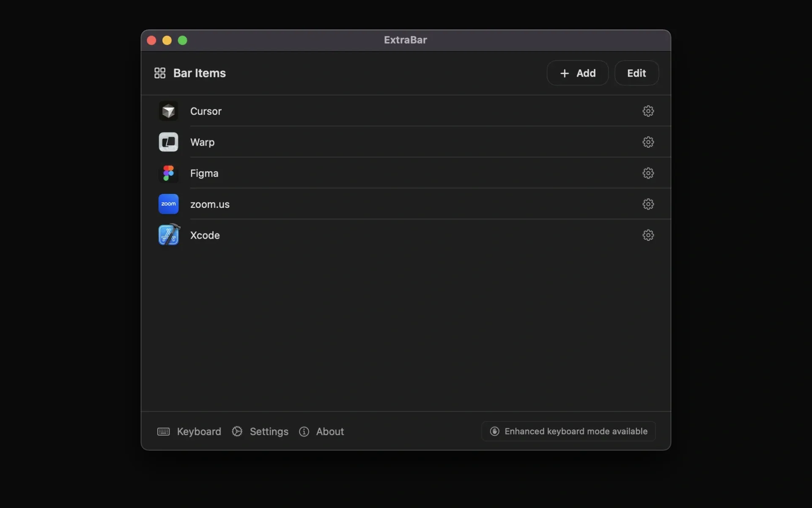The height and width of the screenshot is (508, 812).
Task: Click the keyboard icon in the bottom bar
Action: 163,431
